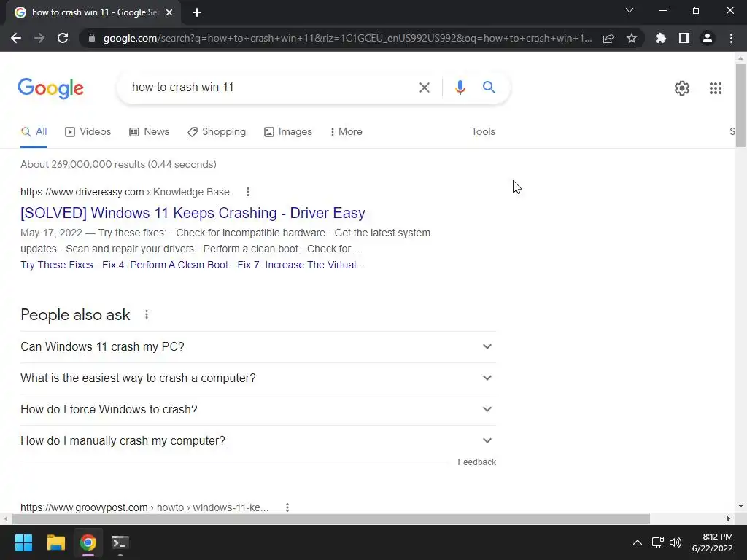Go back using browser back arrow

coord(16,38)
